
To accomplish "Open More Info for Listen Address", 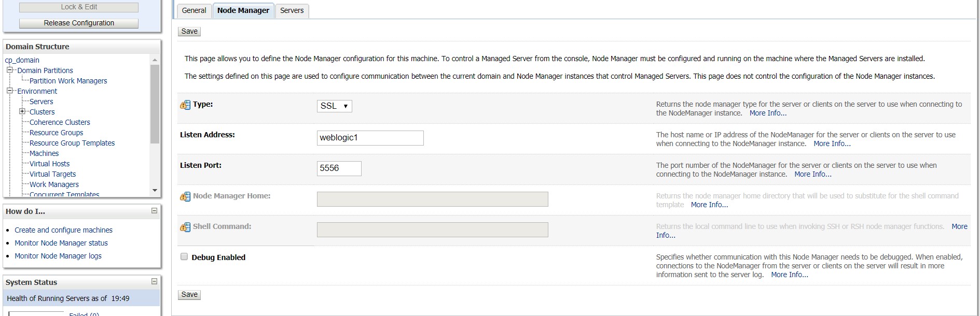I will point(832,143).
